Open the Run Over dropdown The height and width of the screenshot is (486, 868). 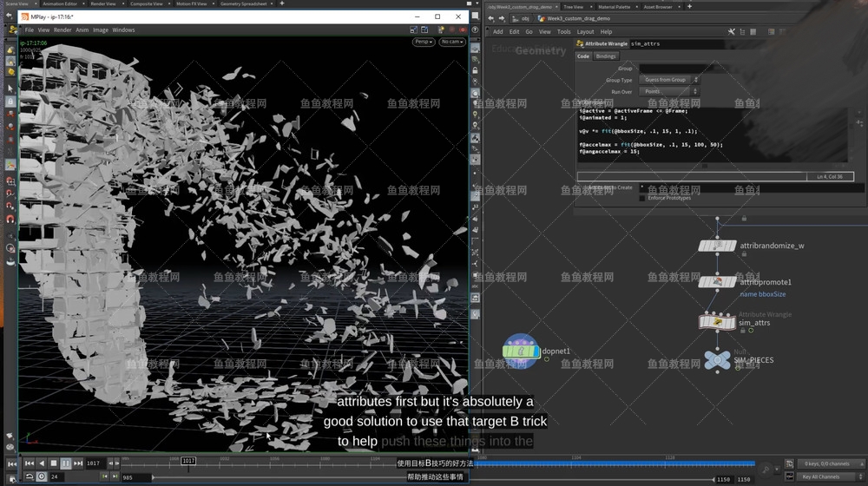point(669,91)
